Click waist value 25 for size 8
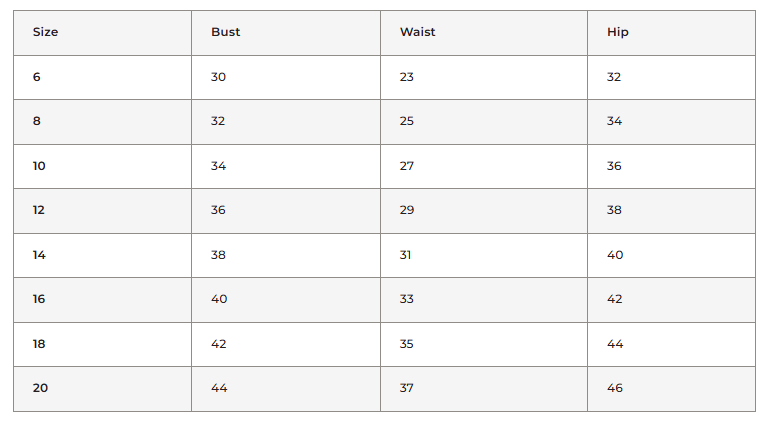This screenshot has height=422, width=761. tap(407, 121)
